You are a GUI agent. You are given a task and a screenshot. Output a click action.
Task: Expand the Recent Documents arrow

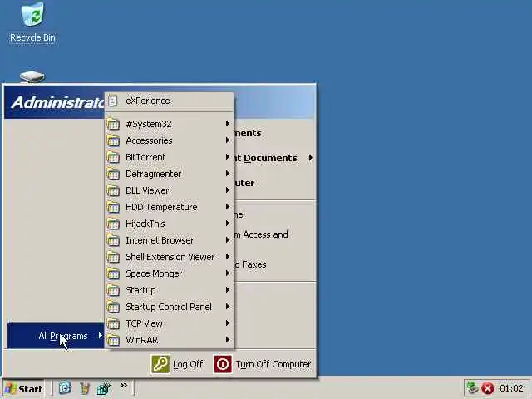point(310,158)
